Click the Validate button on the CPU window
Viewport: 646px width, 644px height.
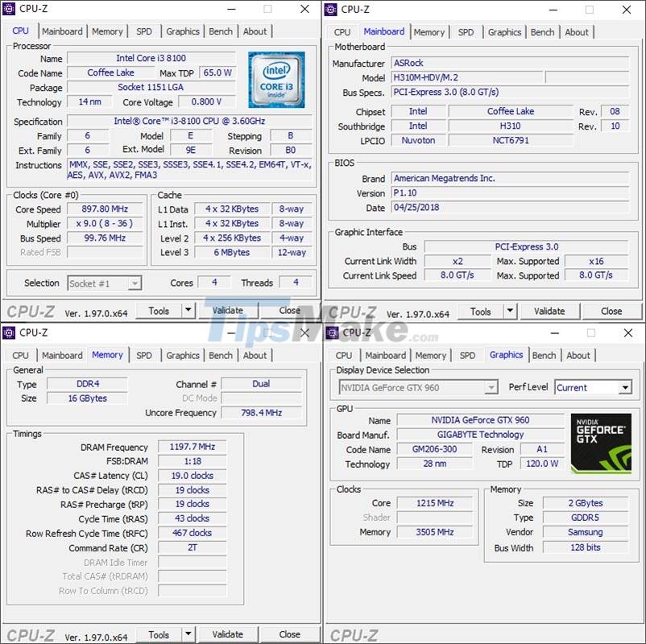pos(229,310)
